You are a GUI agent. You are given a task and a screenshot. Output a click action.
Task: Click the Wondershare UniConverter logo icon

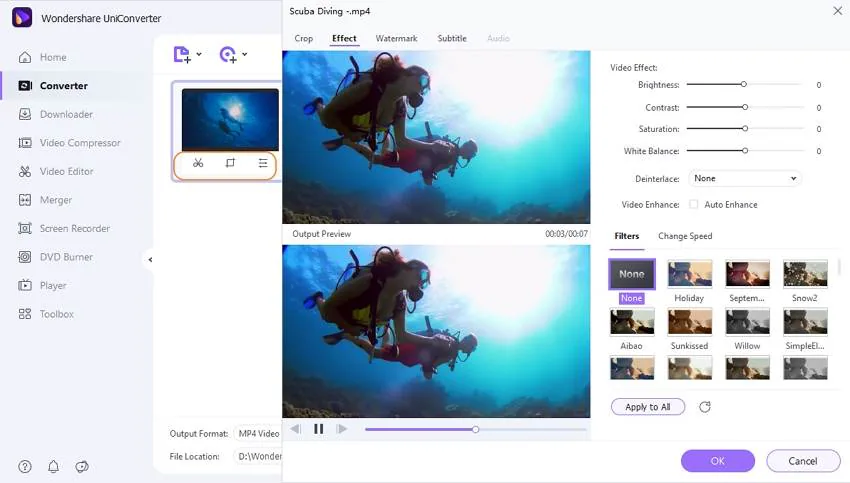coord(22,17)
